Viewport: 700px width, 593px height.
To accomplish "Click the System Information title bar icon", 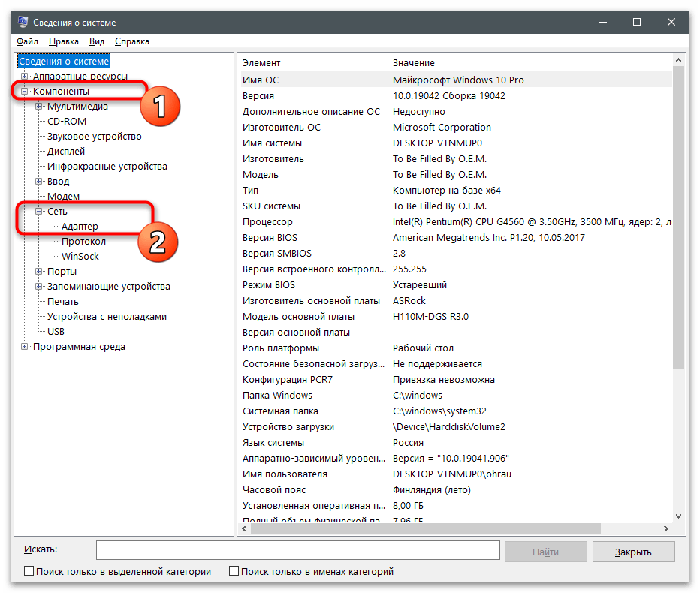I will (23, 23).
